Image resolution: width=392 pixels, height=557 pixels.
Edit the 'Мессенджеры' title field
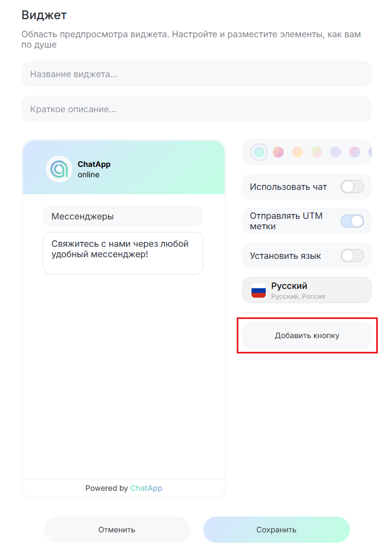click(123, 216)
